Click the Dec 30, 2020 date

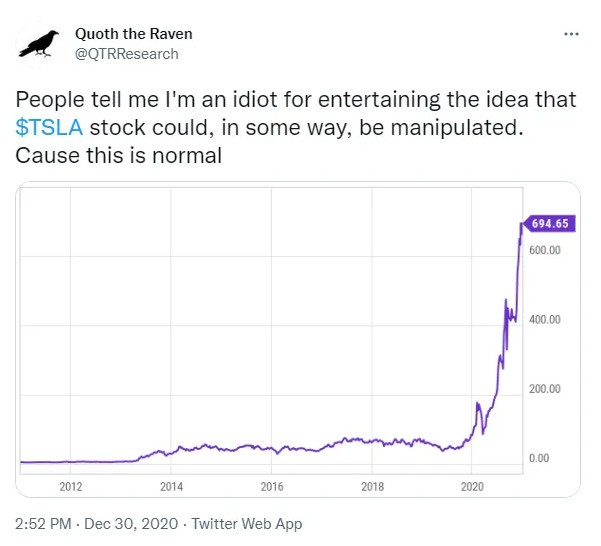tap(131, 523)
